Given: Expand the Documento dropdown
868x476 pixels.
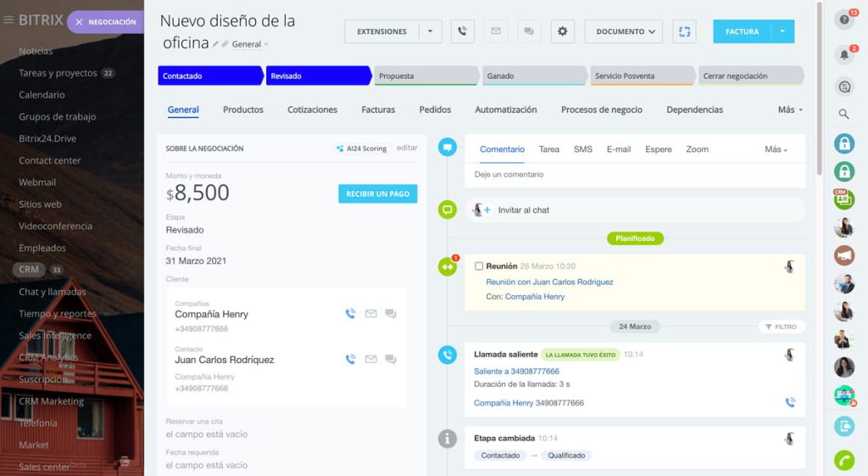Looking at the screenshot, I should pos(623,31).
